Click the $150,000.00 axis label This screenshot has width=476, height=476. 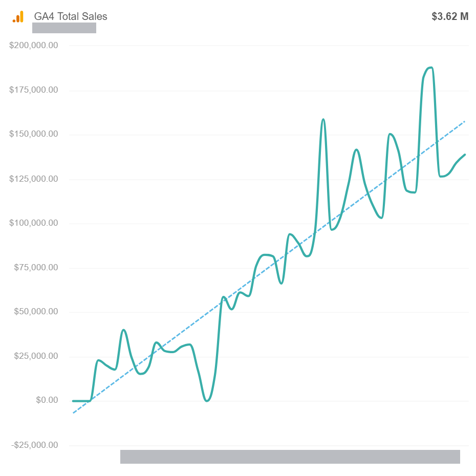pyautogui.click(x=34, y=134)
